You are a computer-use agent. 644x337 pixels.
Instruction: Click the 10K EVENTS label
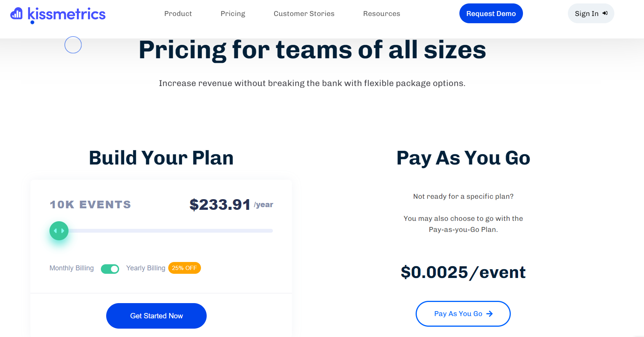click(91, 204)
